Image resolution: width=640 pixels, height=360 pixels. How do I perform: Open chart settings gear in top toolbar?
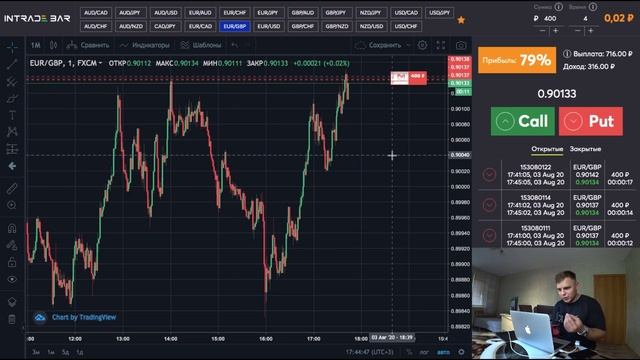(422, 45)
